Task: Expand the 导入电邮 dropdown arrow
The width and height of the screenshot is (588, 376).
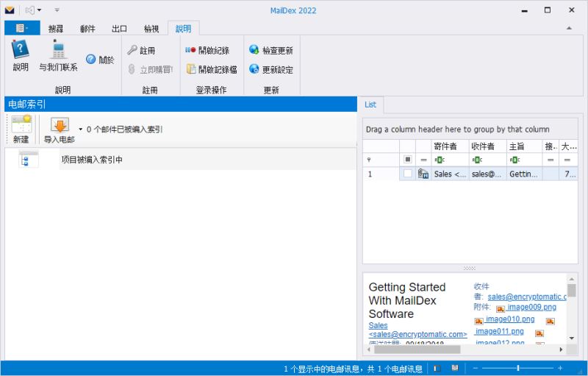Action: click(x=80, y=130)
